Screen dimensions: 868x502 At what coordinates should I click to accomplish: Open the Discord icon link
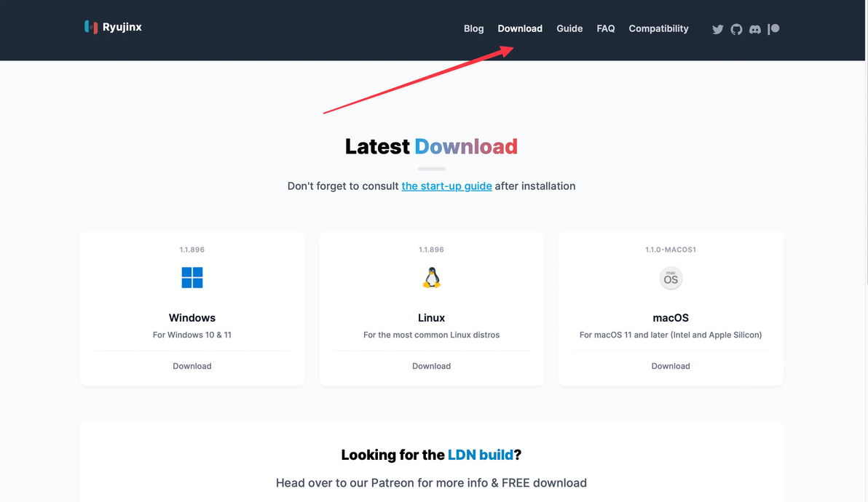tap(755, 29)
